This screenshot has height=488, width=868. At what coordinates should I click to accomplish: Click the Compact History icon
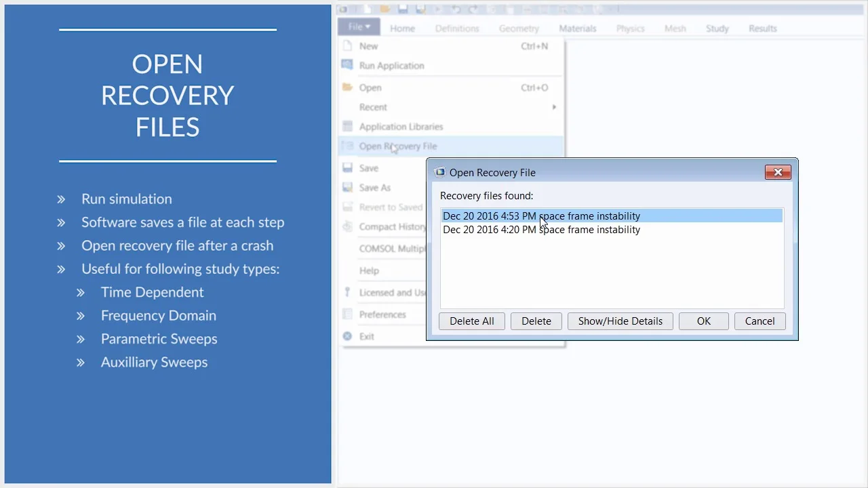pyautogui.click(x=347, y=226)
